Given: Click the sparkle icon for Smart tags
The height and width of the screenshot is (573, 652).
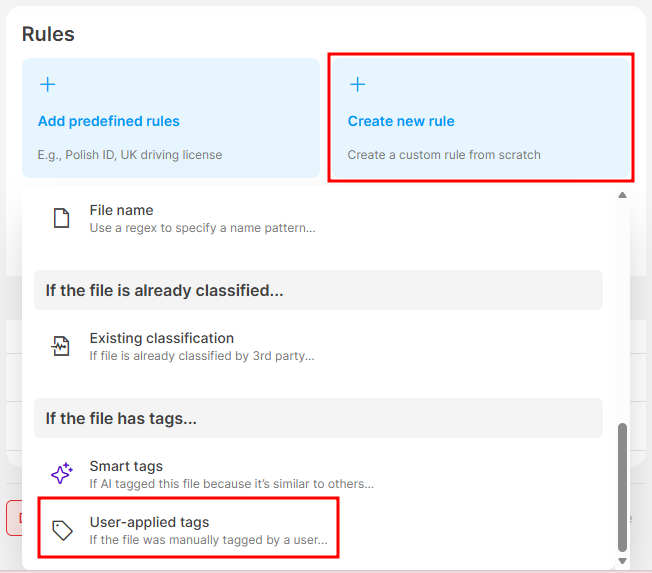Looking at the screenshot, I should [x=62, y=474].
